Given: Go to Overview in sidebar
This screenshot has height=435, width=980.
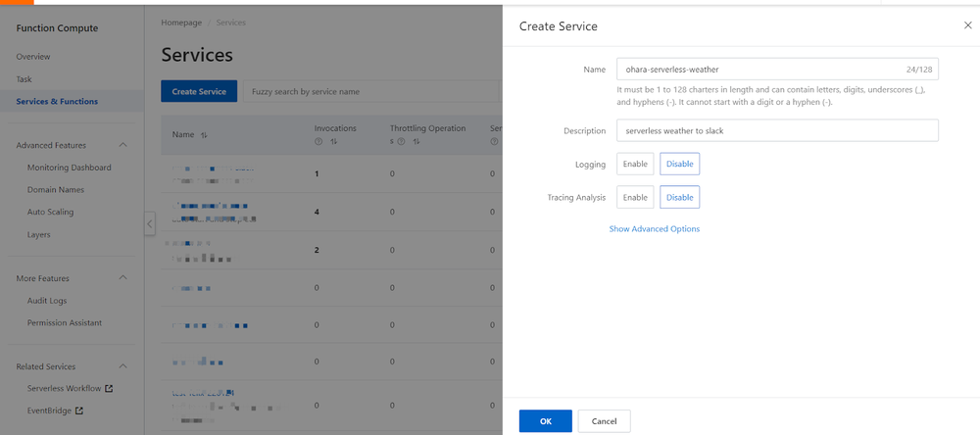Looking at the screenshot, I should pos(33,57).
